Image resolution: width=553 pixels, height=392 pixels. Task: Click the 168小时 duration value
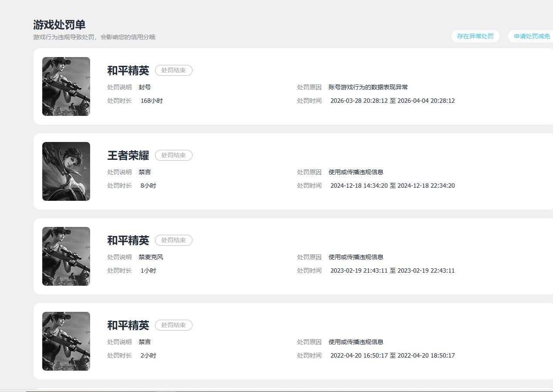152,101
